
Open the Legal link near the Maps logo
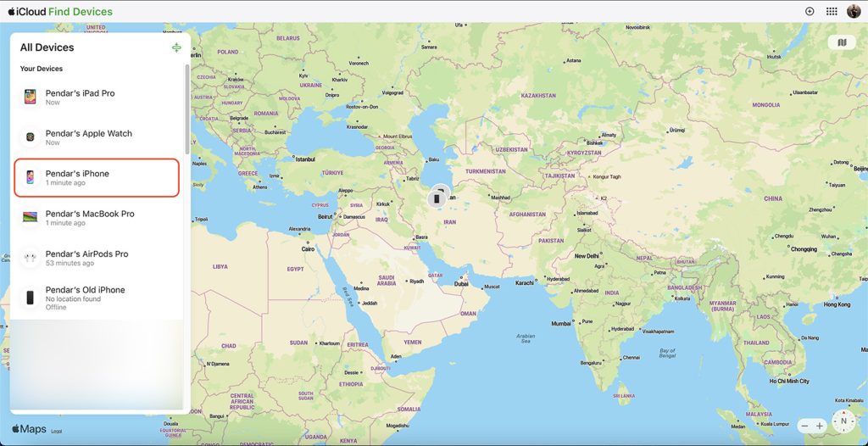(x=56, y=432)
